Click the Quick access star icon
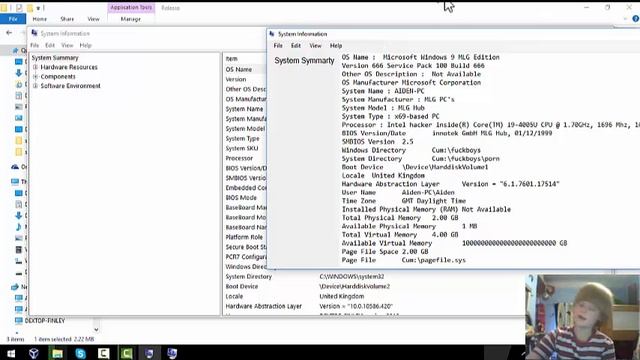 [x=16, y=51]
